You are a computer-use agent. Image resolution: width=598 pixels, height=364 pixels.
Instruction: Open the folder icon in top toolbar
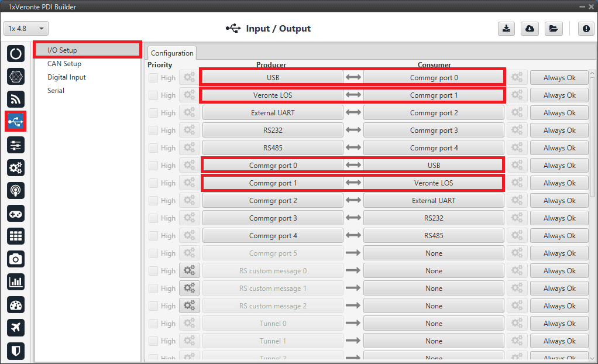552,29
